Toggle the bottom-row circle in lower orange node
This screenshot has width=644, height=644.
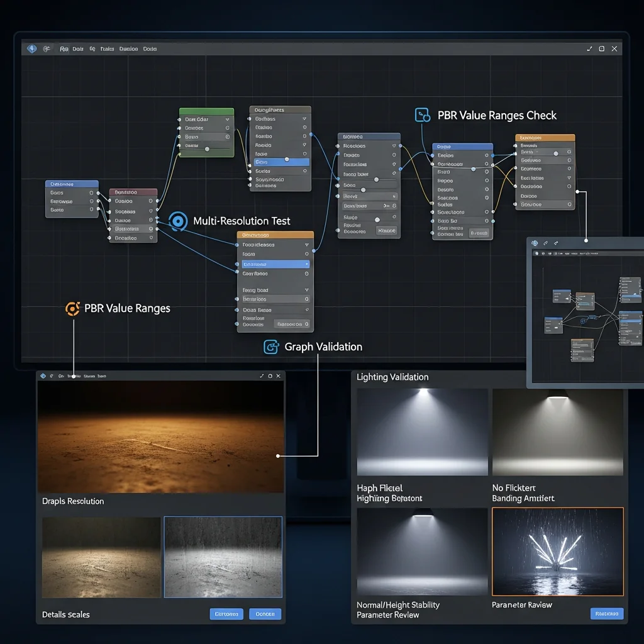[x=306, y=324]
